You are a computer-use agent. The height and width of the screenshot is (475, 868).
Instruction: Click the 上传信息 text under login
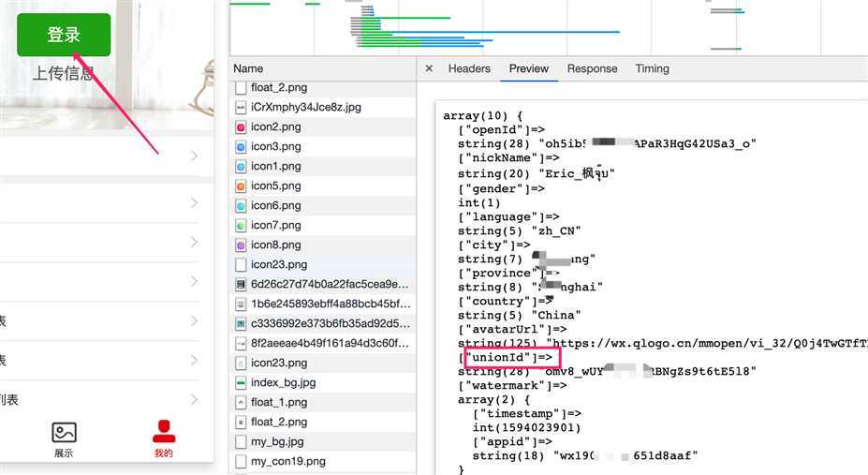(64, 73)
